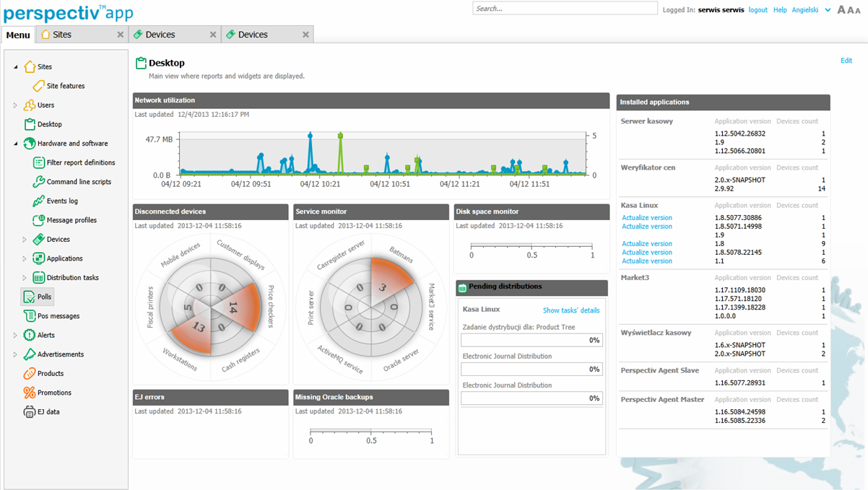868x490 pixels.
Task: Click the EJ data printer icon
Action: tap(30, 412)
